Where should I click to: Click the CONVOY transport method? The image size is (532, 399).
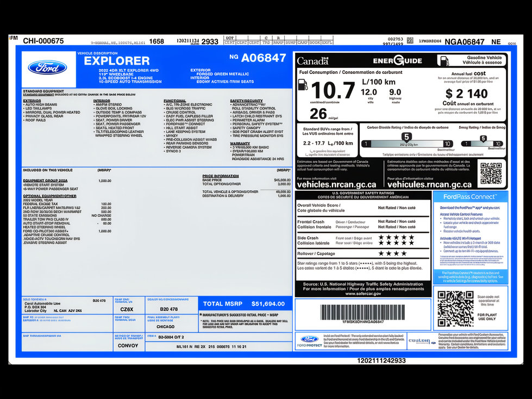tap(128, 346)
